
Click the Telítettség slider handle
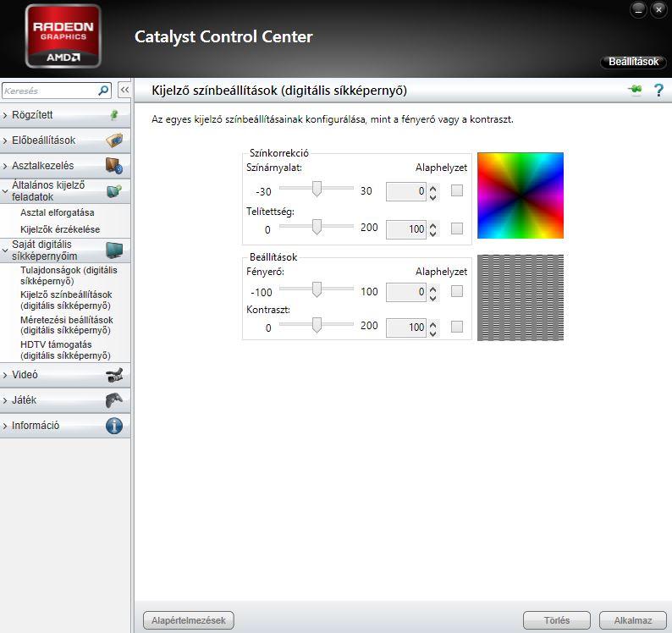pos(317,227)
